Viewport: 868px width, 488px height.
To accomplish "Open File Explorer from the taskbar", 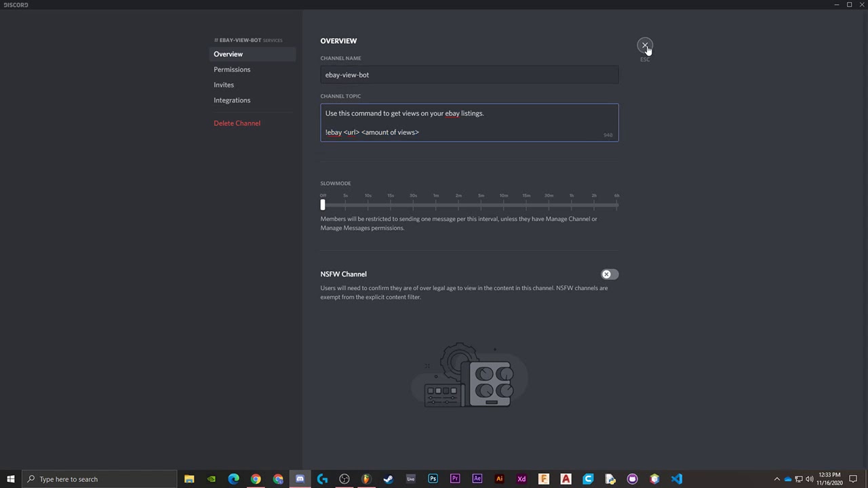I will (189, 479).
